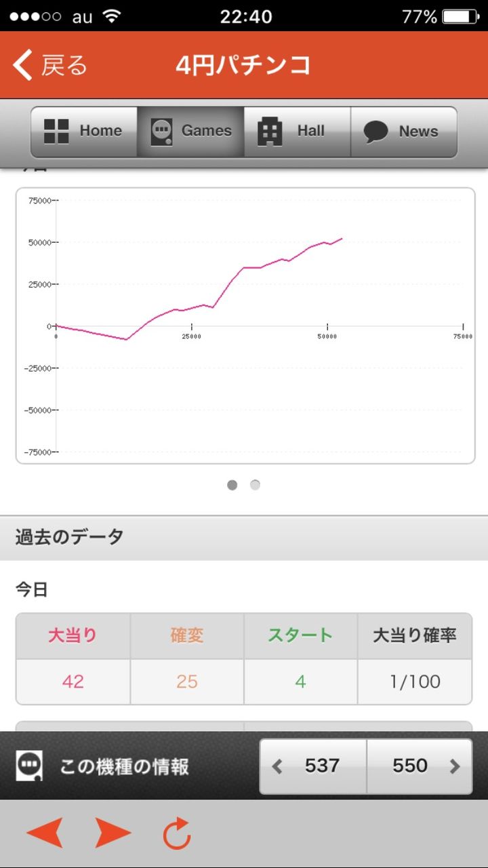The height and width of the screenshot is (868, 488).
Task: Tap the back chevron icon beside 戻る
Action: click(22, 65)
